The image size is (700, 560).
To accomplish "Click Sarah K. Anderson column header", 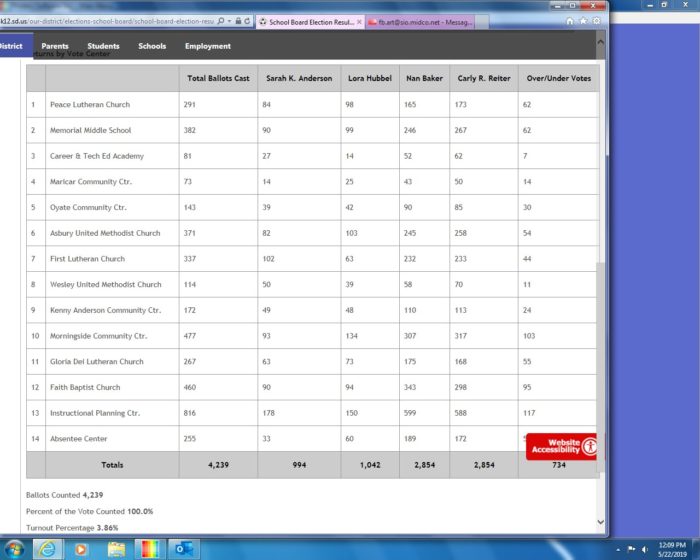I will click(299, 78).
